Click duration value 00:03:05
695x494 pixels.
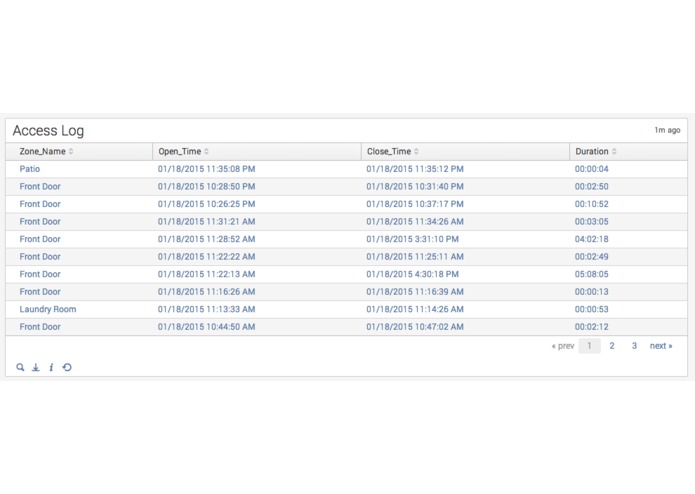point(592,222)
